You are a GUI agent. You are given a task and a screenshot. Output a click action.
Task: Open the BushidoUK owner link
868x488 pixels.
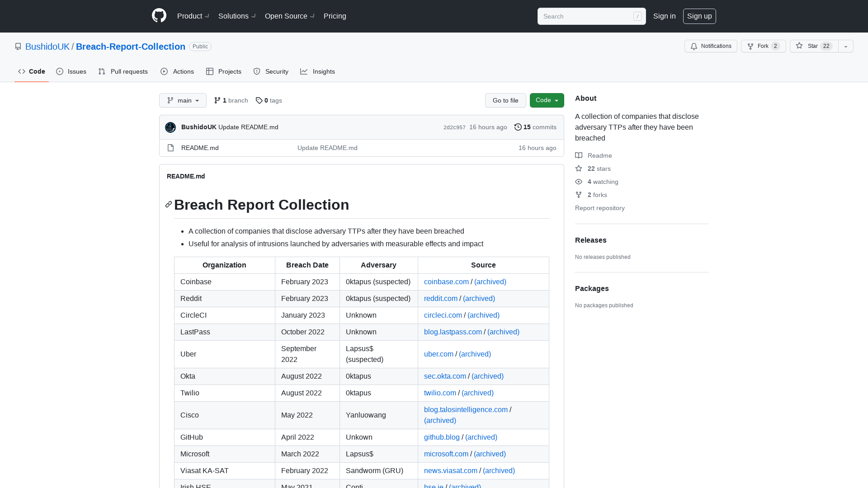47,47
